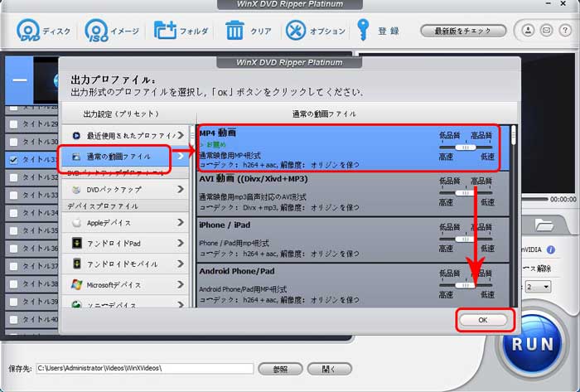
Task: Open the DVD Disc source button
Action: [43, 31]
